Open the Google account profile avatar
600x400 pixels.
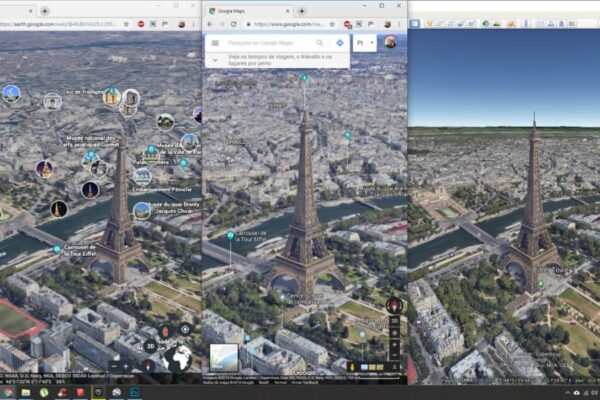point(389,42)
